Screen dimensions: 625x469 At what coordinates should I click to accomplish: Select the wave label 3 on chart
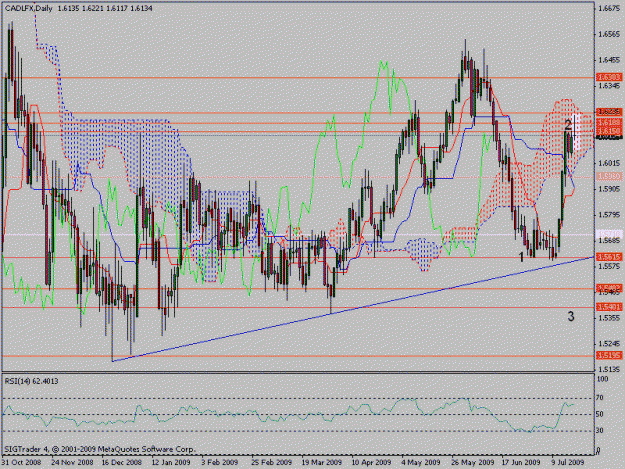point(571,317)
